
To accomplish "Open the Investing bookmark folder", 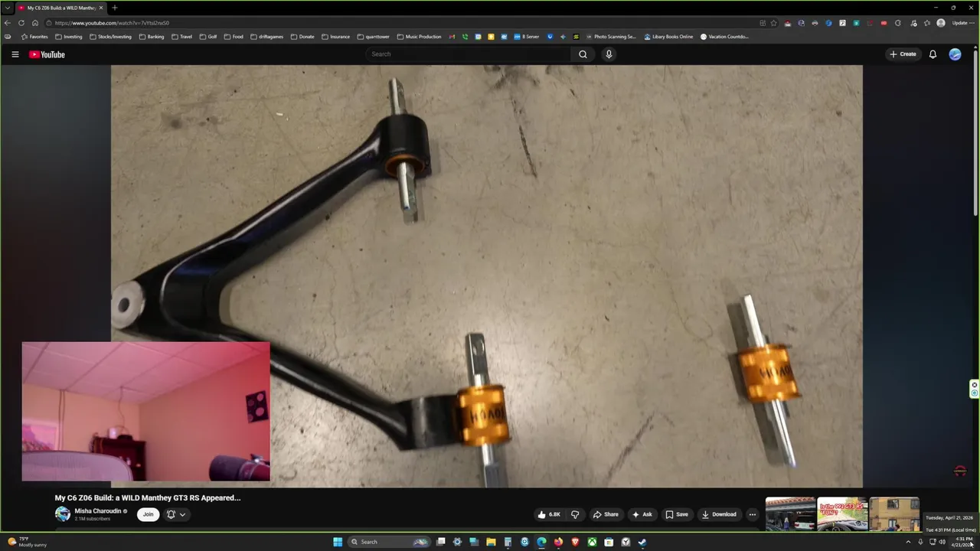I will click(x=68, y=37).
